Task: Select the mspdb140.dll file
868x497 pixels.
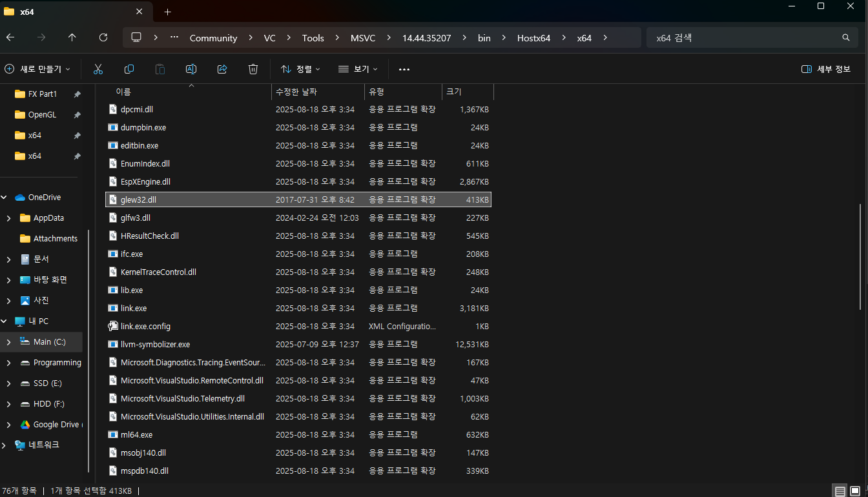Action: pyautogui.click(x=298, y=471)
